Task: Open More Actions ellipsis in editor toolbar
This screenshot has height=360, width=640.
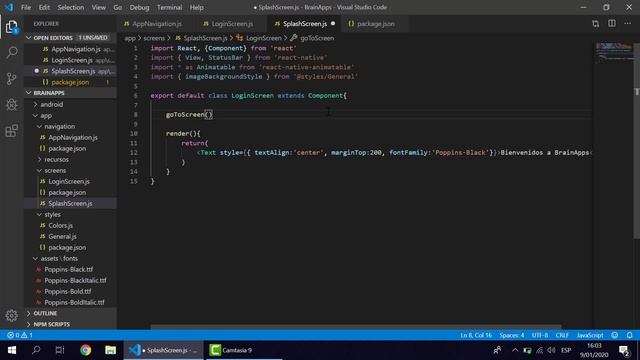Action: coord(627,24)
